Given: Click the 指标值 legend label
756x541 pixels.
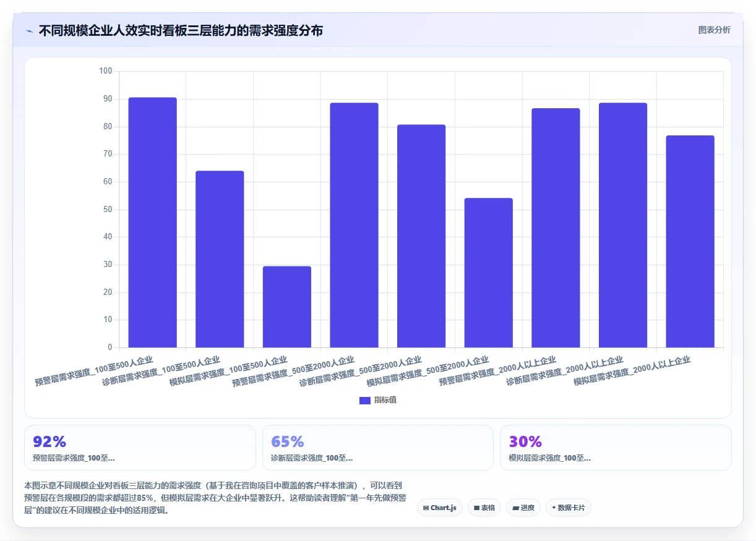Looking at the screenshot, I should pyautogui.click(x=385, y=401).
